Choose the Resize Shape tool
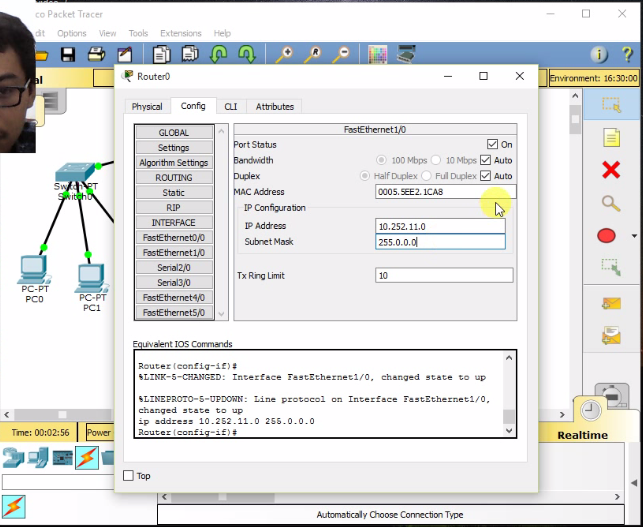The image size is (643, 527). click(611, 267)
